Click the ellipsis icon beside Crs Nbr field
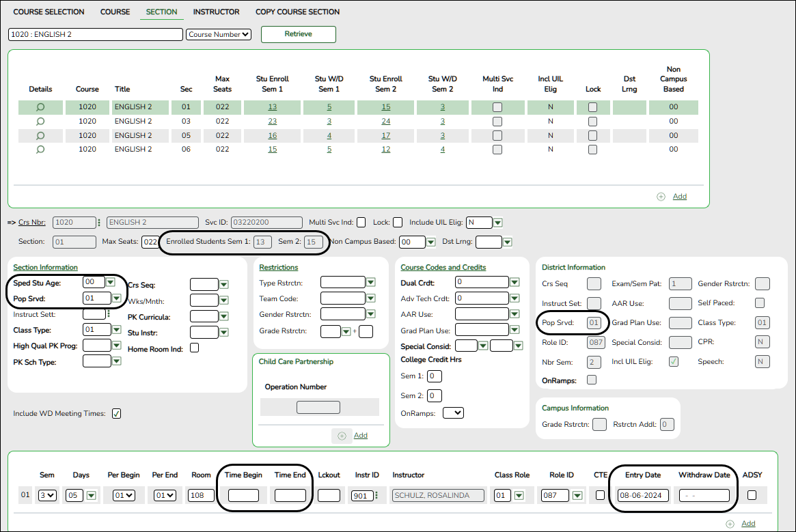Viewport: 796px width, 532px height. 100,223
